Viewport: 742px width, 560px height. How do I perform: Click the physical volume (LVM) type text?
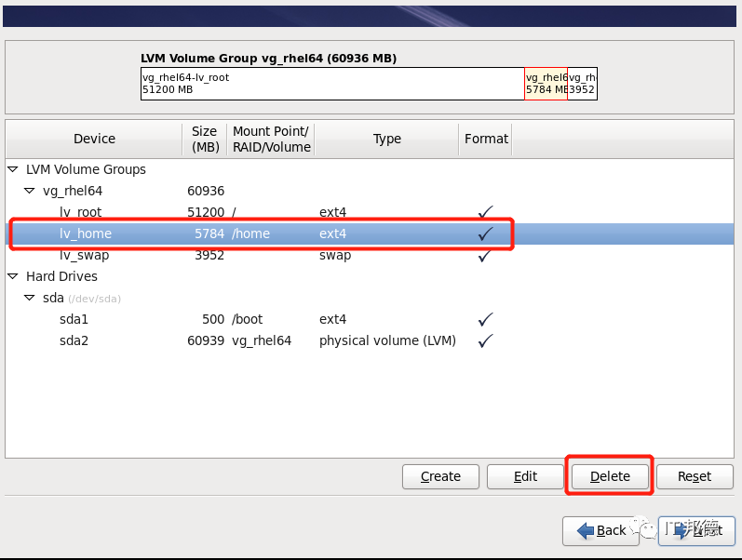tap(387, 341)
